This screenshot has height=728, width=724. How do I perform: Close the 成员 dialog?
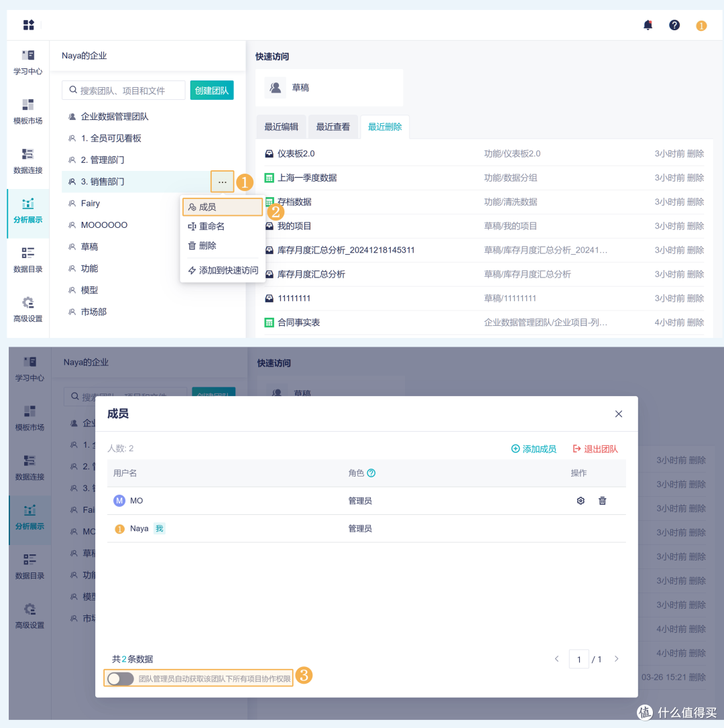coord(619,414)
